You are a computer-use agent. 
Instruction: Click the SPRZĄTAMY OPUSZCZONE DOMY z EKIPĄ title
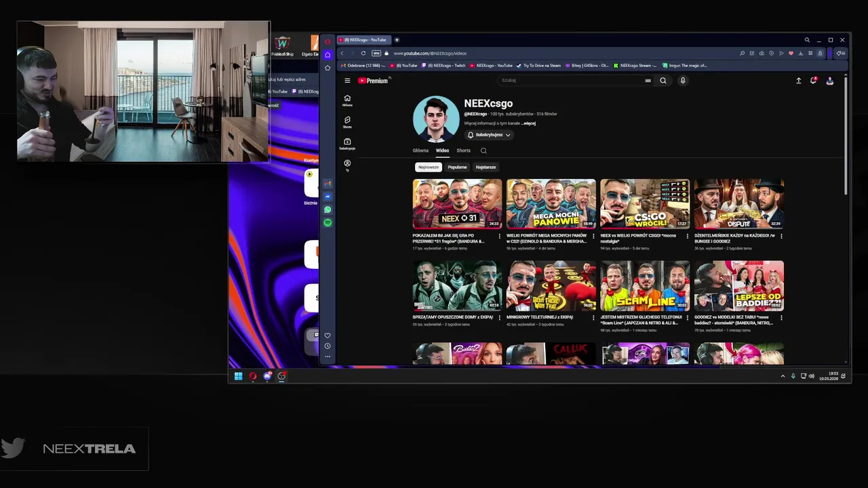pyautogui.click(x=452, y=317)
